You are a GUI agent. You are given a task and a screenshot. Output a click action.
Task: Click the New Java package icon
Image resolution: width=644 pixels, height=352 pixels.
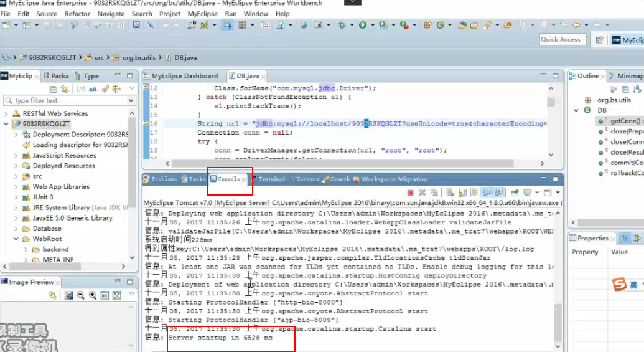coord(427,25)
